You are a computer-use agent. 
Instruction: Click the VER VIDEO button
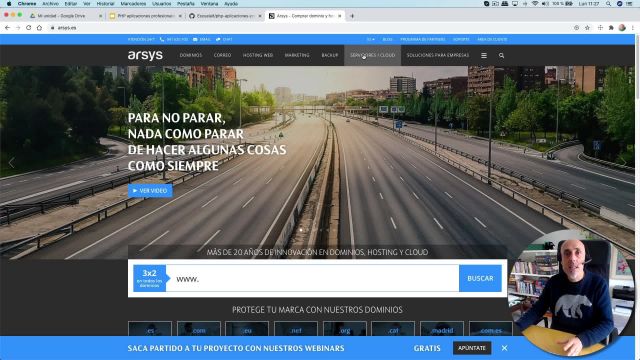pyautogui.click(x=150, y=191)
